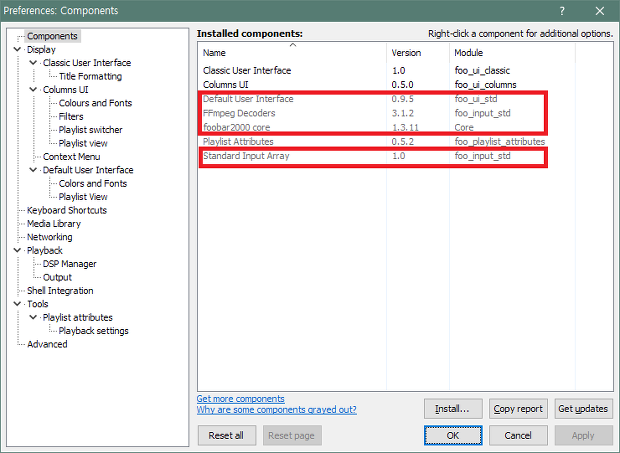Open the Get more components link
The image size is (620, 453).
[x=240, y=398]
